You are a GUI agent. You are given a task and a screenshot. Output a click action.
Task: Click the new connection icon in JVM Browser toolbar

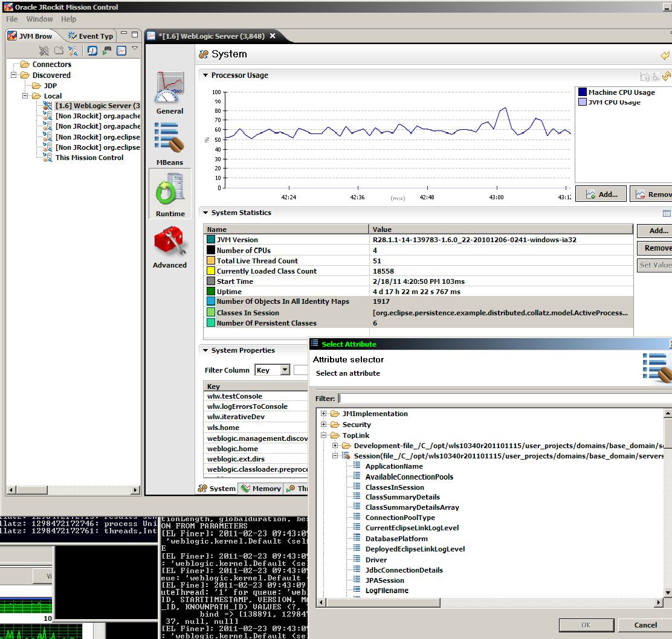tap(73, 51)
